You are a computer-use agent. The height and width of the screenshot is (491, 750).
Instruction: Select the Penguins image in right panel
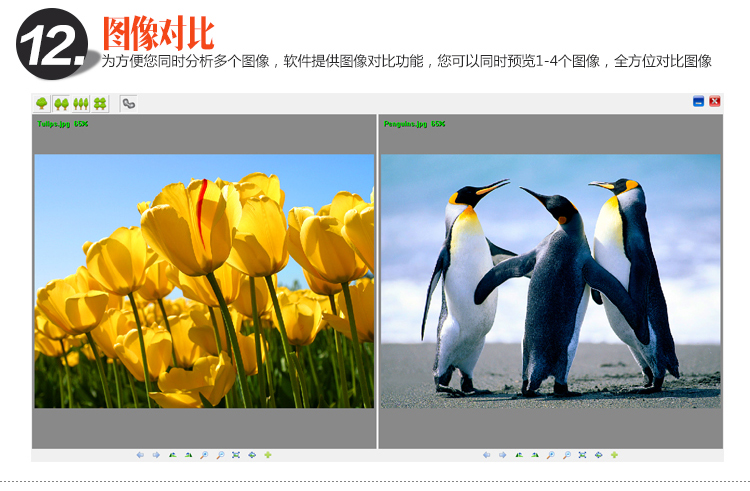pos(550,280)
